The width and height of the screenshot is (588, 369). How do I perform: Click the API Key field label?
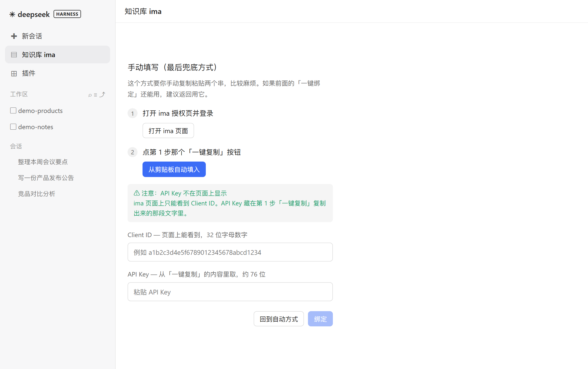(197, 274)
